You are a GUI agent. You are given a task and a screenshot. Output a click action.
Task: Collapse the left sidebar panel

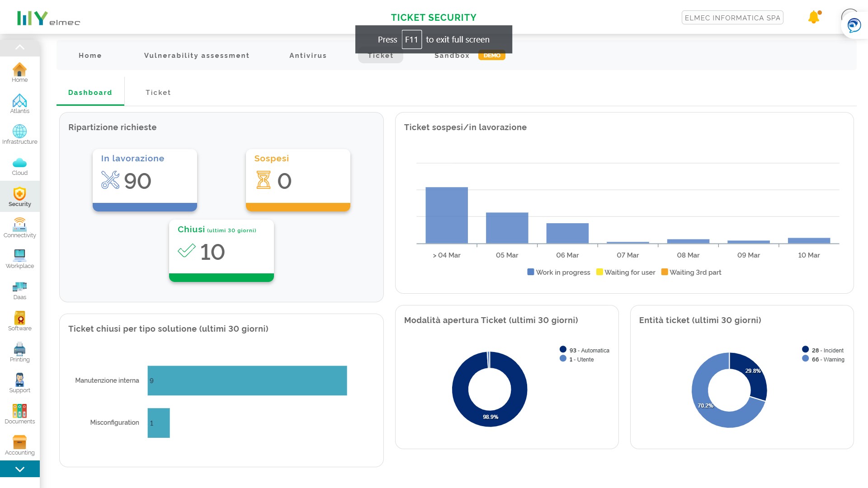pyautogui.click(x=20, y=47)
